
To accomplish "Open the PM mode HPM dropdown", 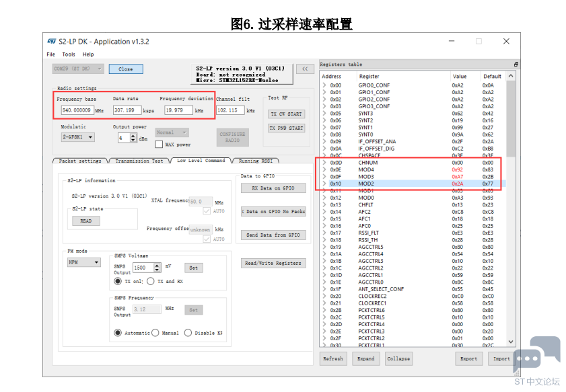I will (83, 262).
